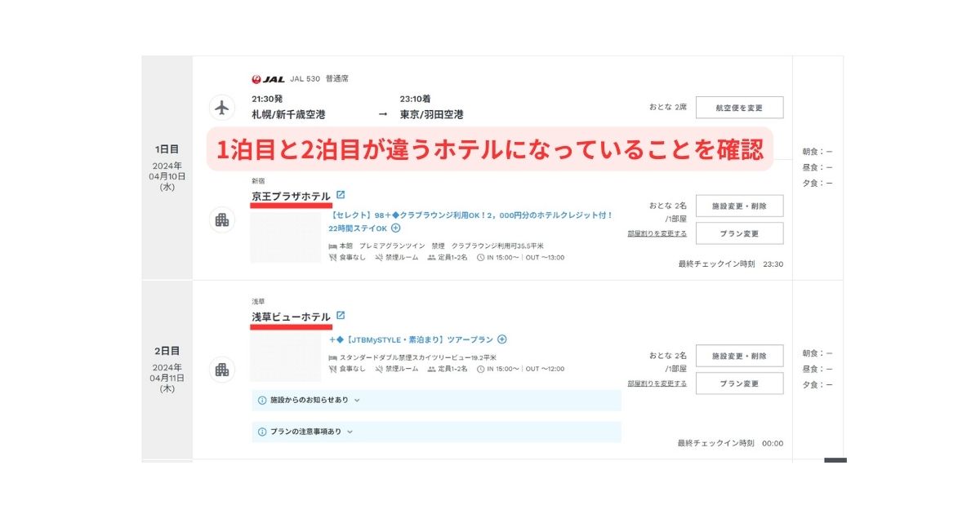
Task: Click the 新宿 area label
Action: (258, 180)
